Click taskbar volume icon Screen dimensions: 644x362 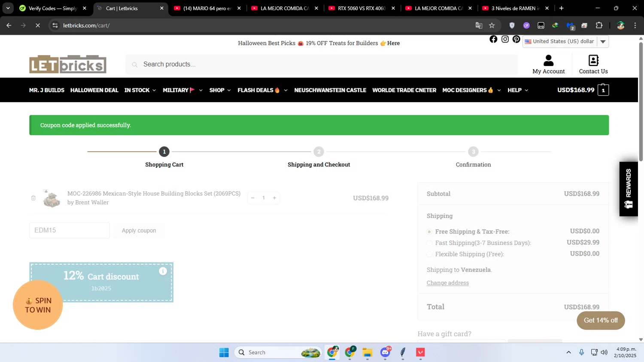(605, 353)
